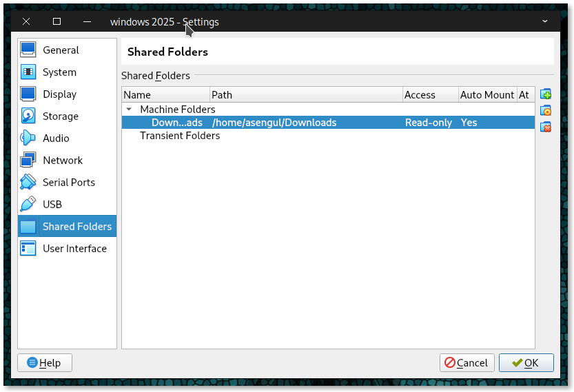Close the Settings window
Image resolution: width=574 pixels, height=392 pixels.
point(26,21)
